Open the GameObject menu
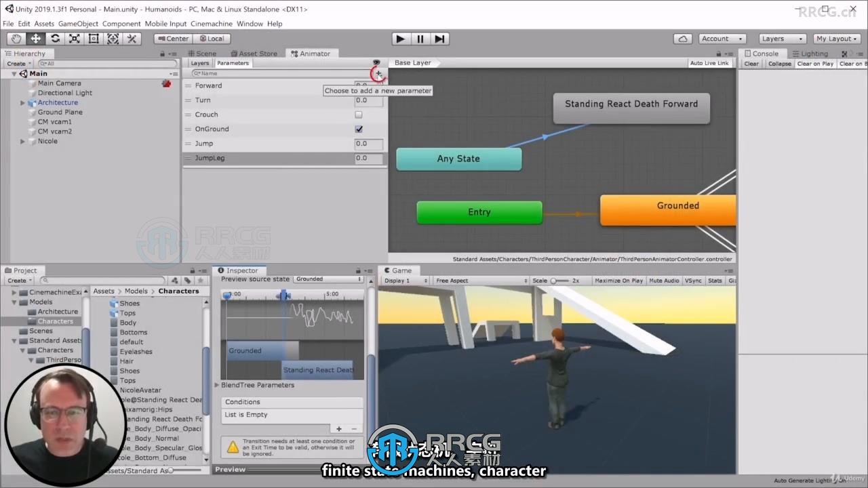The width and height of the screenshot is (868, 488). click(x=78, y=24)
